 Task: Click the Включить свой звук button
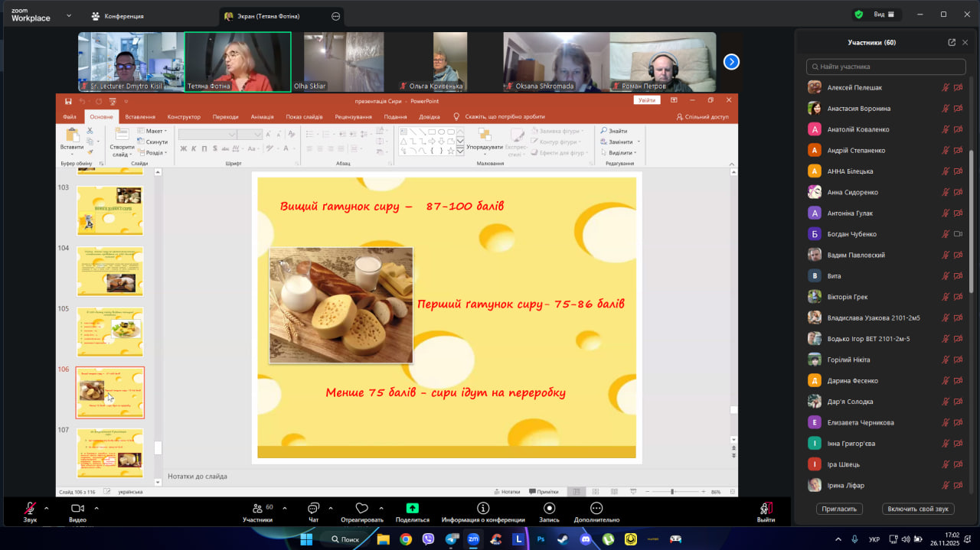pyautogui.click(x=918, y=509)
